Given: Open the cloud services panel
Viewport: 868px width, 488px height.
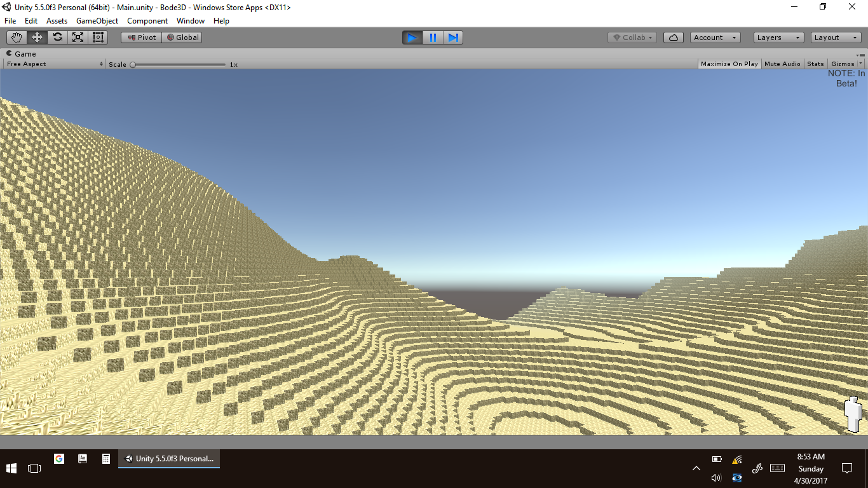Looking at the screenshot, I should (x=674, y=37).
